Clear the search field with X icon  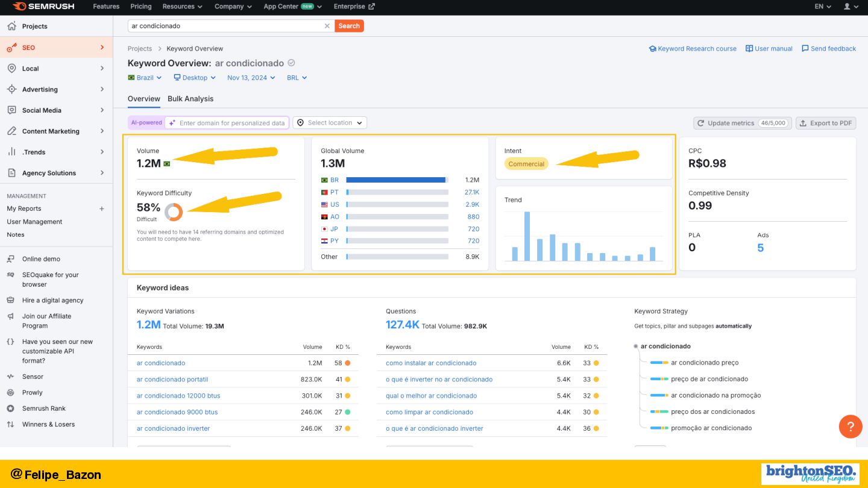tap(327, 26)
